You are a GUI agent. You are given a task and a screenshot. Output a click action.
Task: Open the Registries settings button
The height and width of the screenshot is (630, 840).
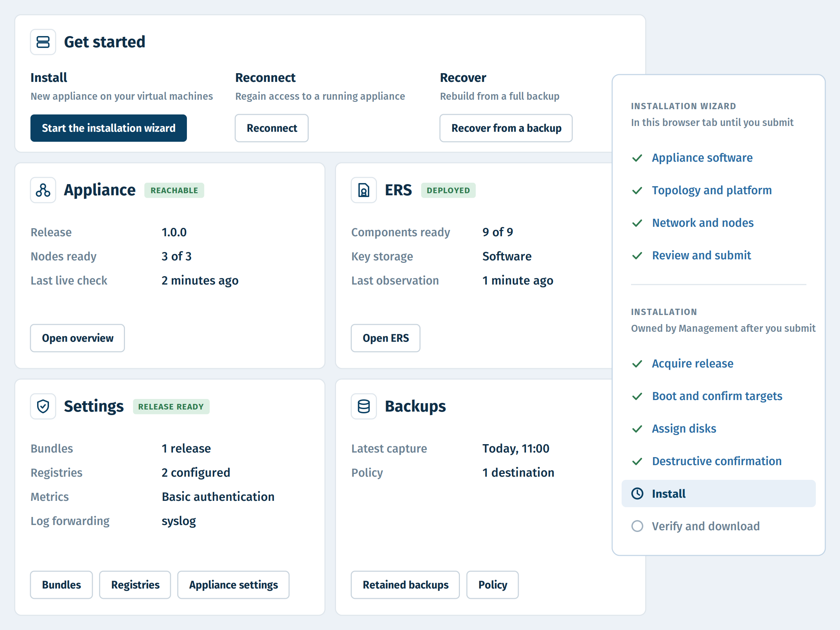[135, 585]
